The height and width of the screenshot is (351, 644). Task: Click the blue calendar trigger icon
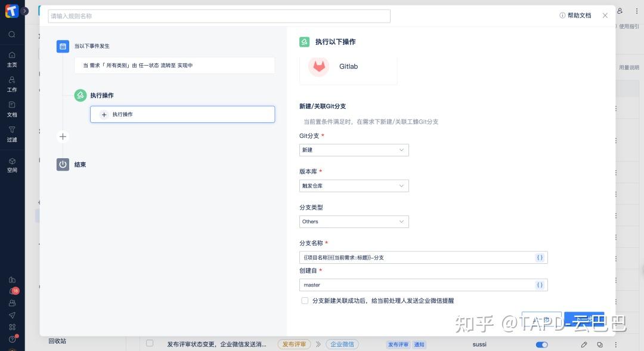click(x=63, y=46)
